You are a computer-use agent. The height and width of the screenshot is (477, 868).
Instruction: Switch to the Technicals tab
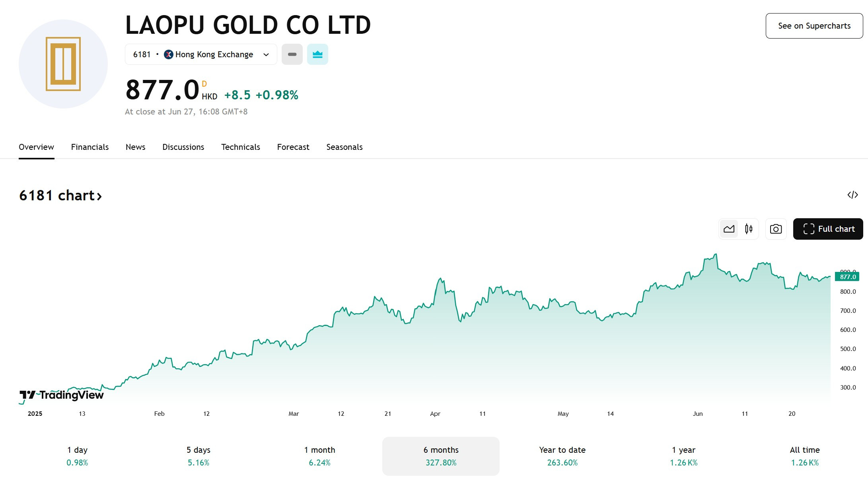coord(241,147)
